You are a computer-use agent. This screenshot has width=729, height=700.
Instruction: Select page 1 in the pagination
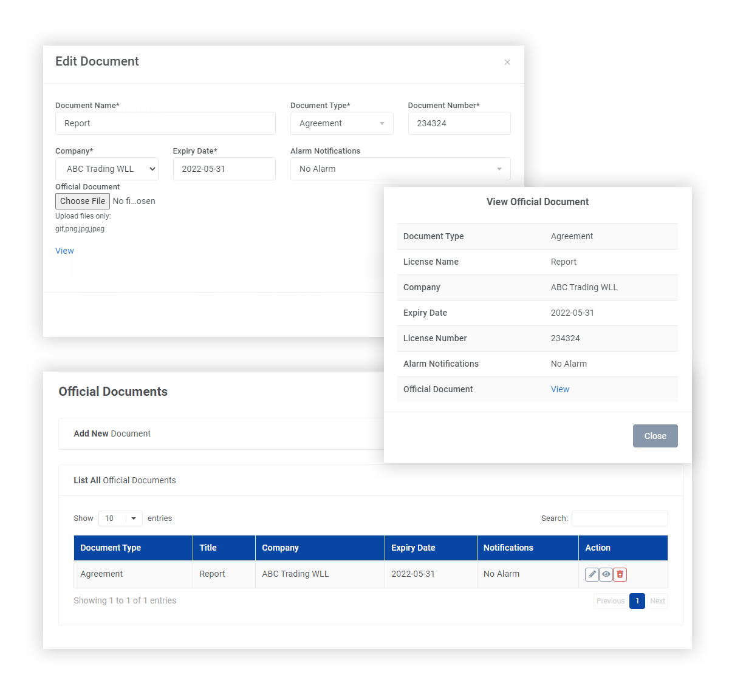pos(637,600)
